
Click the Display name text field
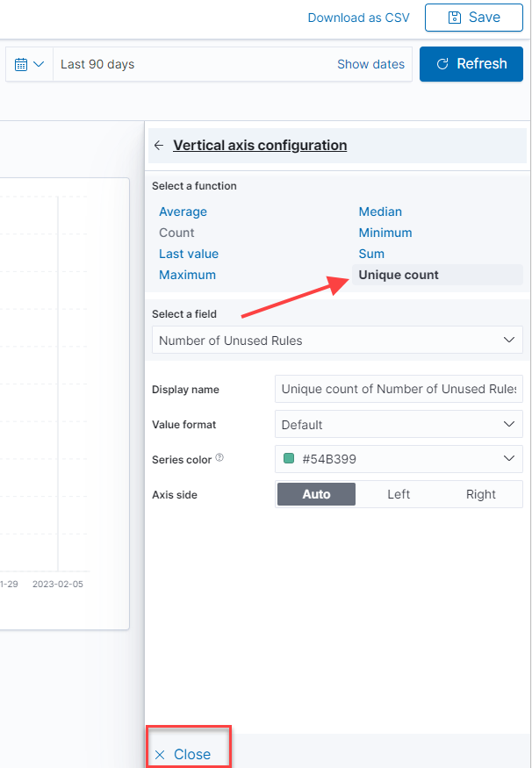coord(399,389)
